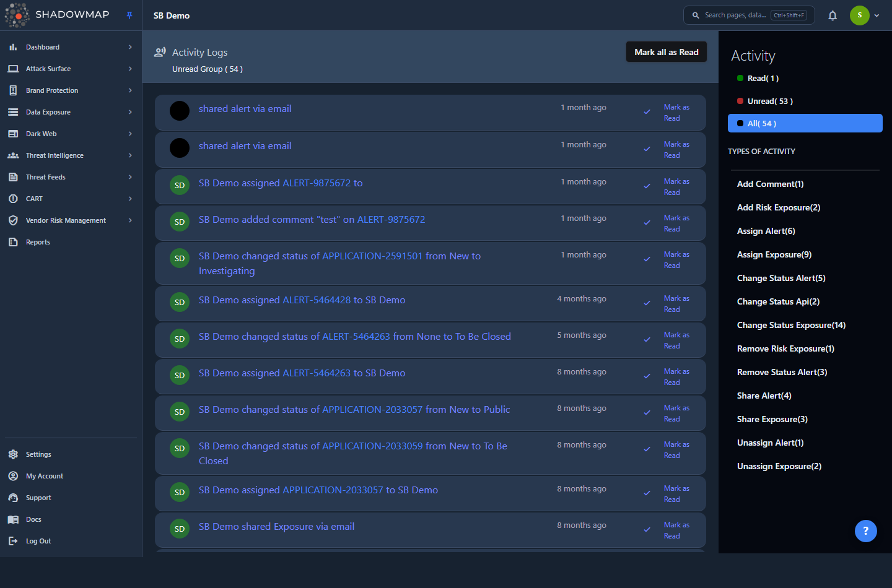Click the Dark Web sidebar icon
This screenshot has width=892, height=588.
click(13, 134)
